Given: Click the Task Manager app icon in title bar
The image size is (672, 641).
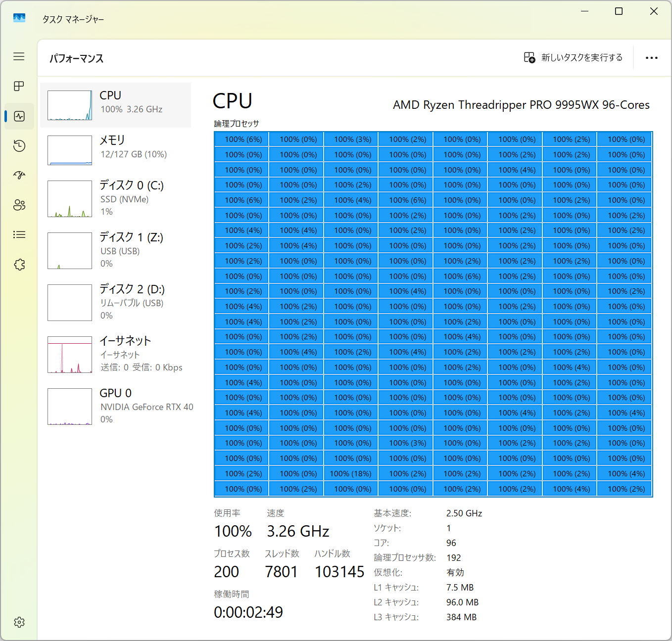Looking at the screenshot, I should coord(19,18).
